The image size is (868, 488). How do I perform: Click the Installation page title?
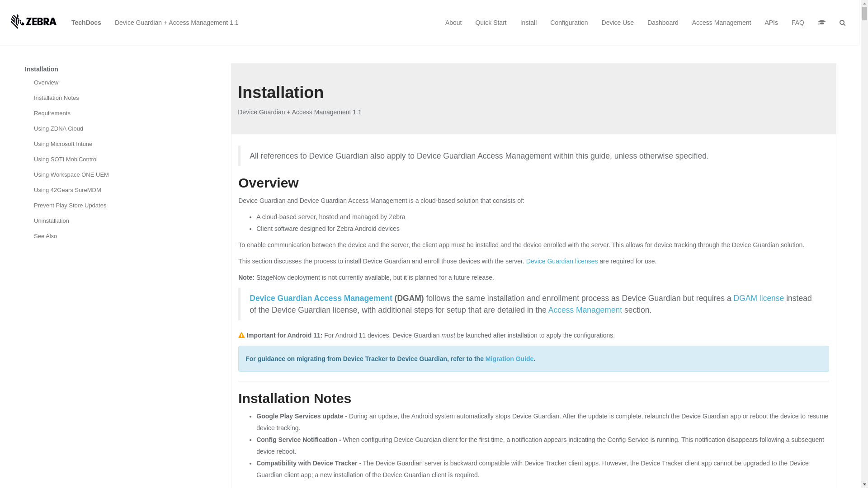(x=281, y=93)
